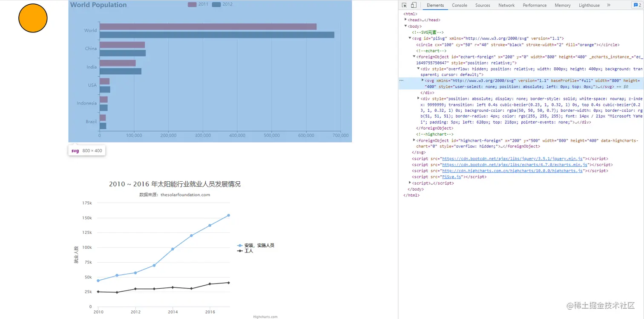Activate the inspect element picker icon
Screen dimensions: 644x319
(x=404, y=5)
